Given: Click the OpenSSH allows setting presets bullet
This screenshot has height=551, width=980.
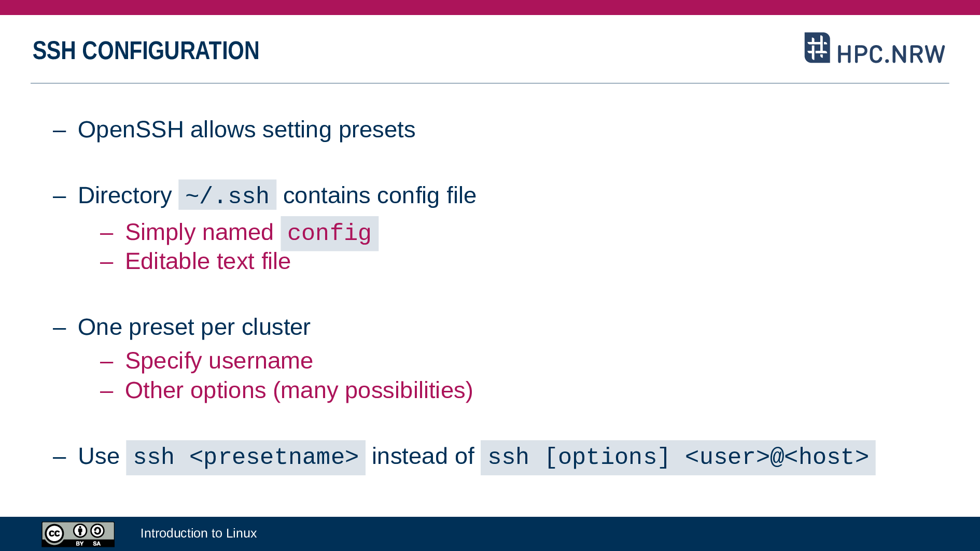Looking at the screenshot, I should 246,130.
